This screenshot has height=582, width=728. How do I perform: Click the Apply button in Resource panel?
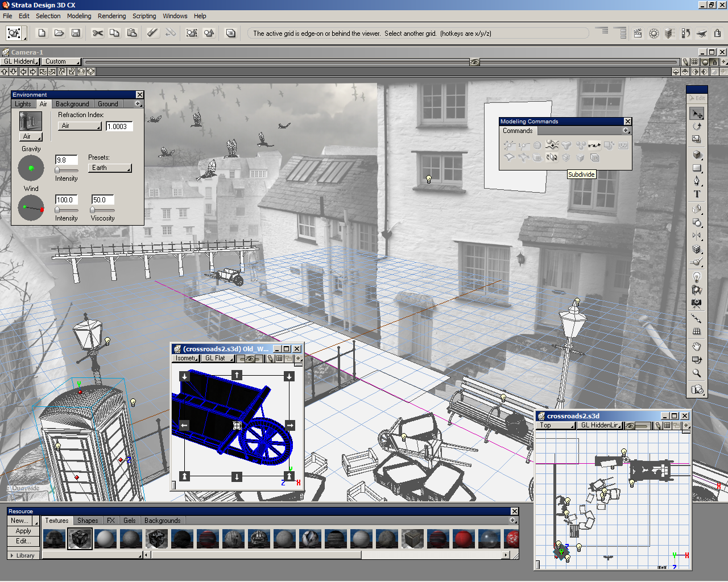tap(23, 531)
